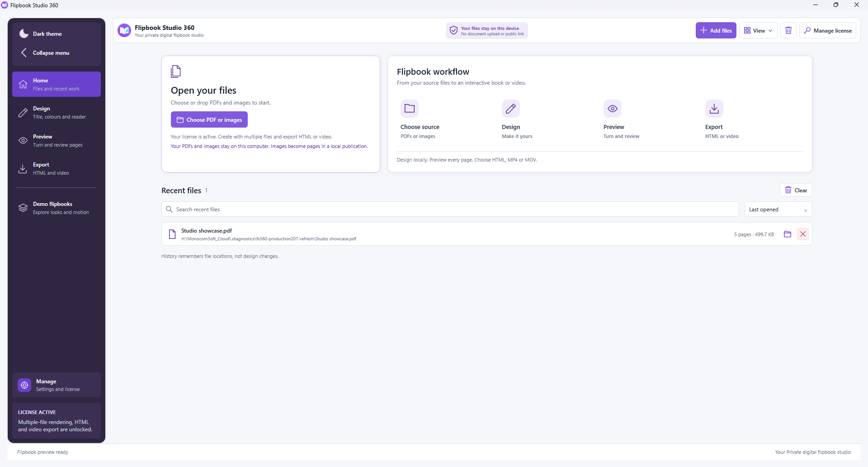This screenshot has width=868, height=467.
Task: Go to the Design sidebar section
Action: coord(57,112)
